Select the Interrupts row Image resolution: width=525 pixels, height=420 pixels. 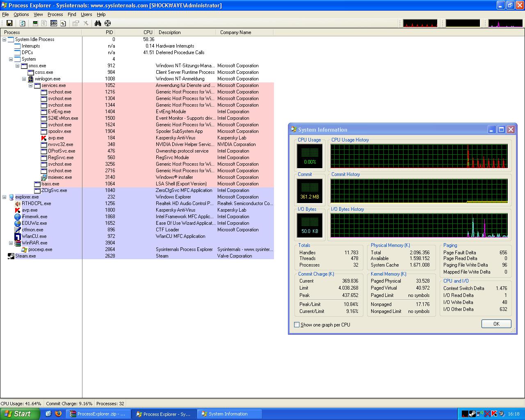(x=137, y=46)
